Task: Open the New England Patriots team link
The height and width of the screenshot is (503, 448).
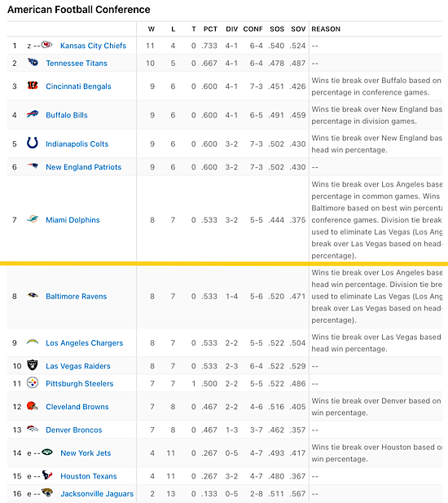Action: [x=83, y=167]
